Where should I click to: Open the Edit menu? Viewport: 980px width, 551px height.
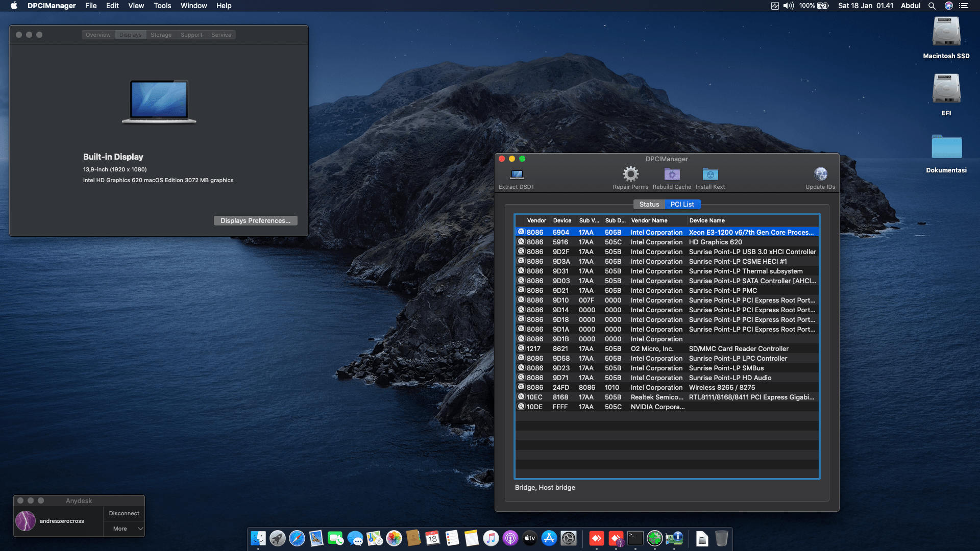point(112,6)
